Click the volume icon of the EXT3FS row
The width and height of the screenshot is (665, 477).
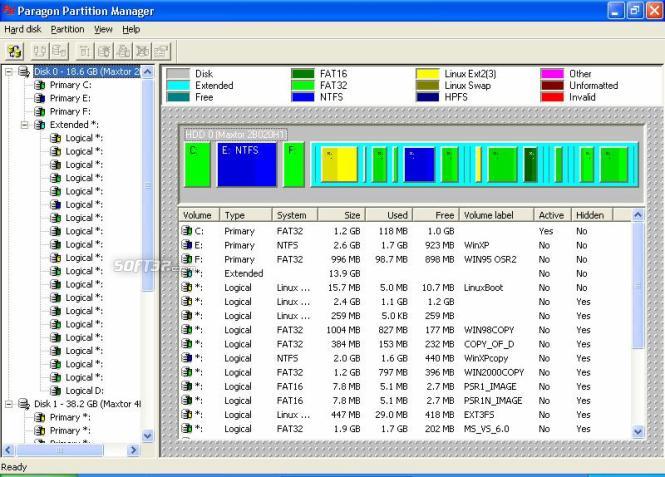pyautogui.click(x=187, y=414)
